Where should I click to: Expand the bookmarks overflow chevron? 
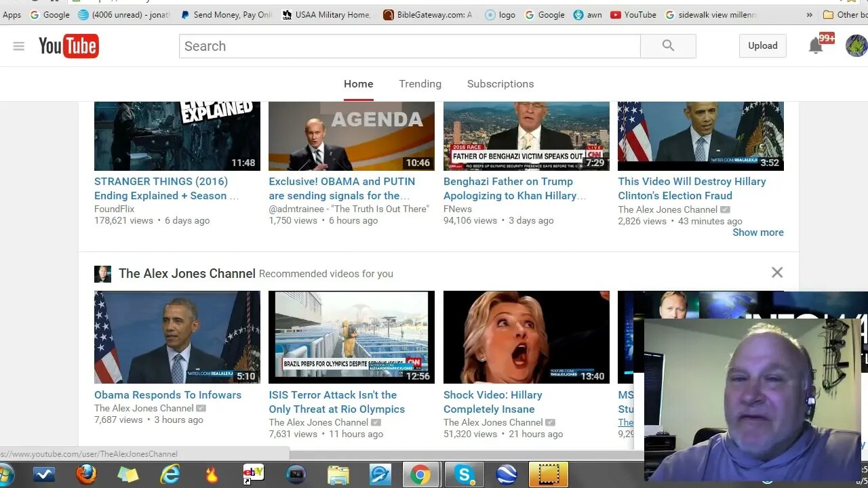tap(809, 14)
